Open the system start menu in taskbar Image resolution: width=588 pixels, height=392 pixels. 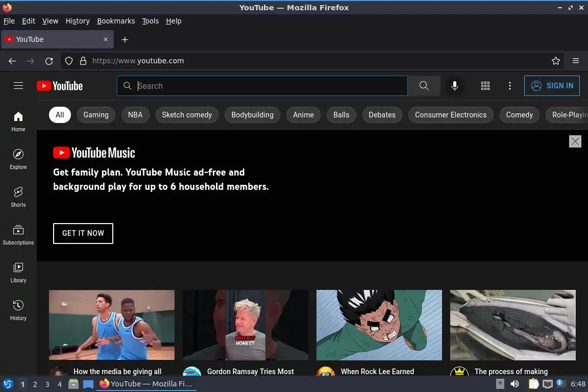(8, 384)
